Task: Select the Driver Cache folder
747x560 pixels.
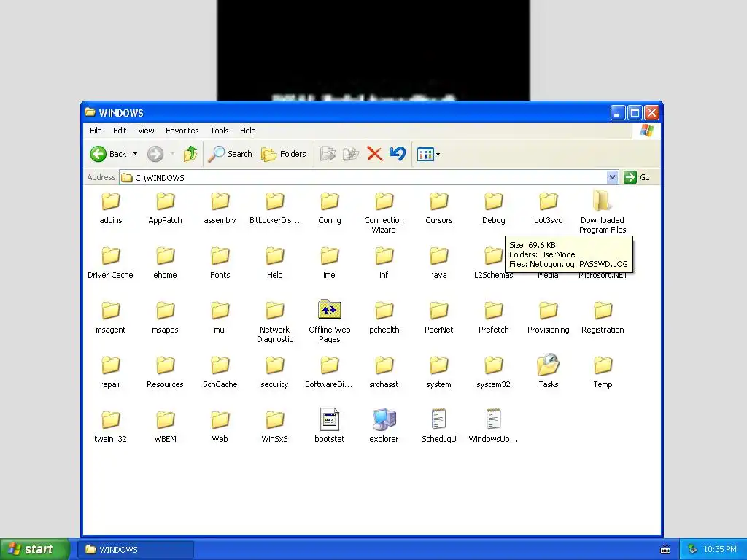Action: (111, 262)
